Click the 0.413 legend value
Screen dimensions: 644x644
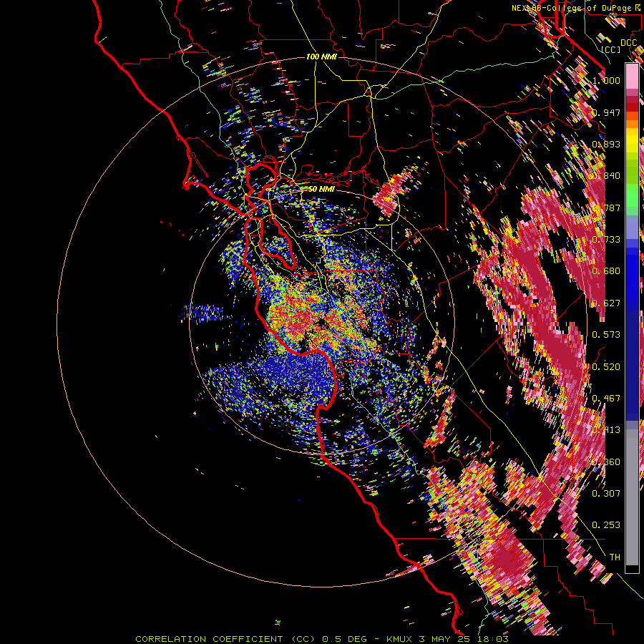pos(606,430)
